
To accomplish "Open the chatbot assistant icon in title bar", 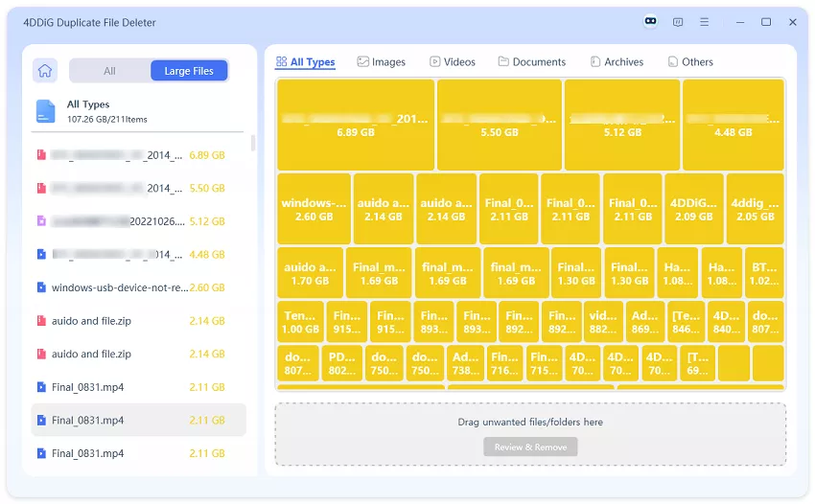I will click(x=650, y=21).
